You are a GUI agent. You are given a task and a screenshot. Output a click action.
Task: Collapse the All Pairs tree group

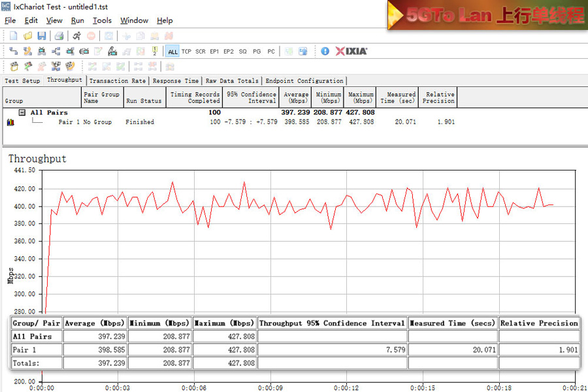point(22,112)
